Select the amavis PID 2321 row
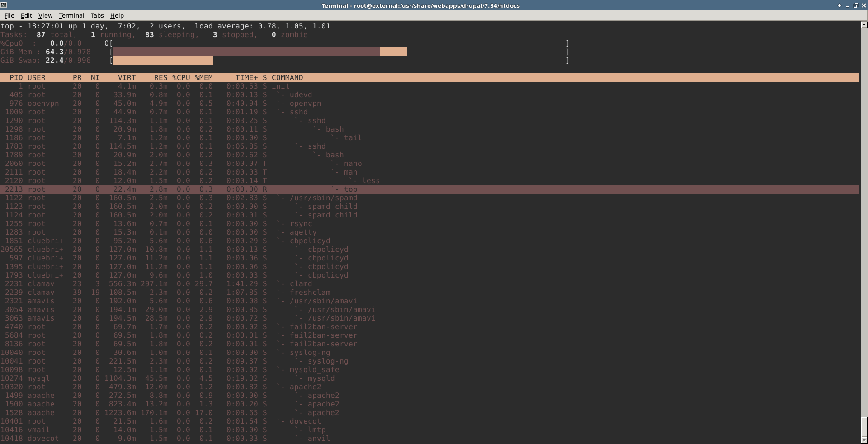The image size is (868, 444). [x=429, y=301]
